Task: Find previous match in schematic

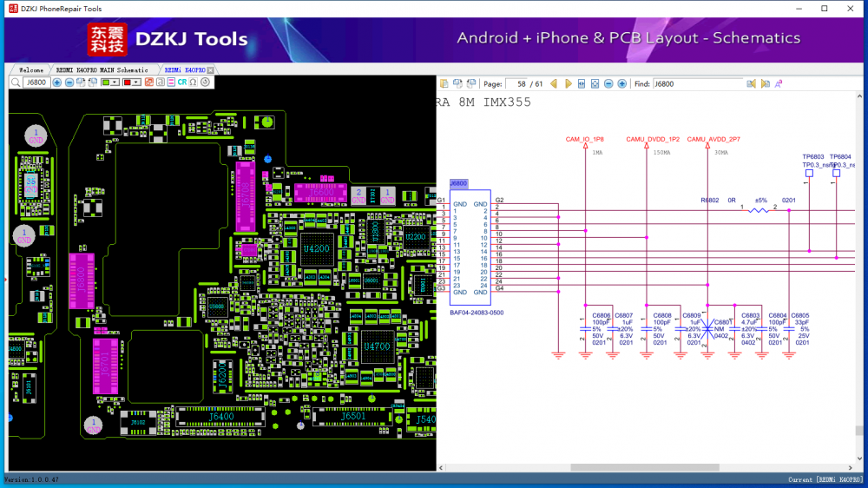Action: (x=751, y=84)
